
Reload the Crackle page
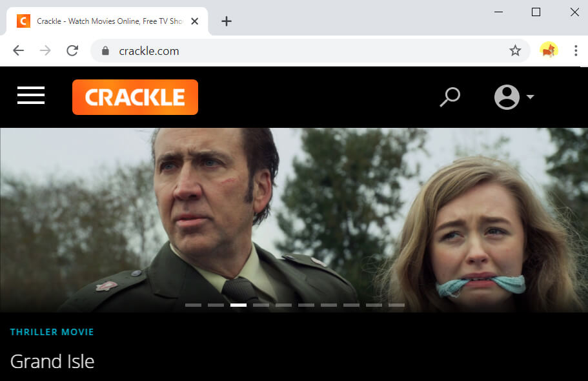[x=72, y=50]
